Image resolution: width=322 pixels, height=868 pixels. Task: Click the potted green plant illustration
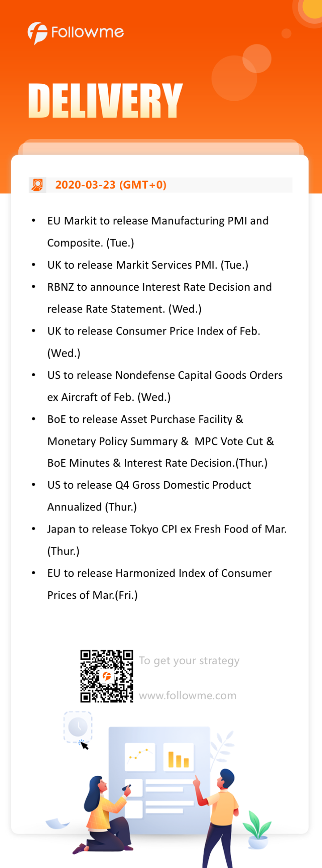point(257,830)
